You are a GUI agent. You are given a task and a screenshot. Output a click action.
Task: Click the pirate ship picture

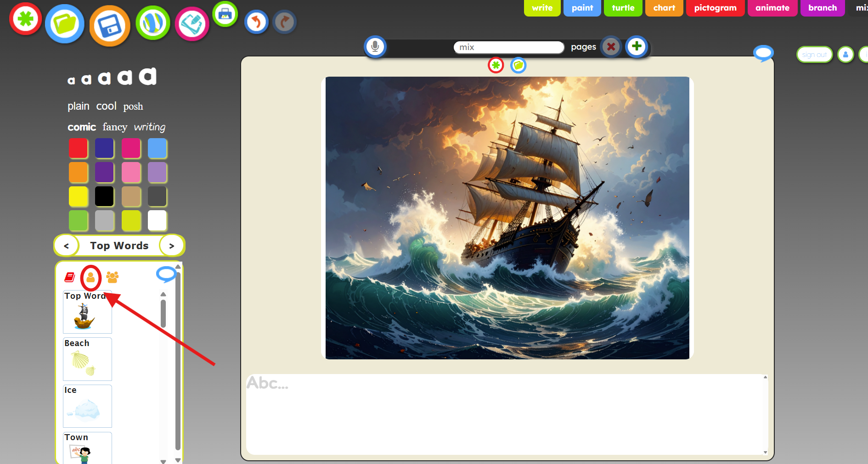pos(507,218)
